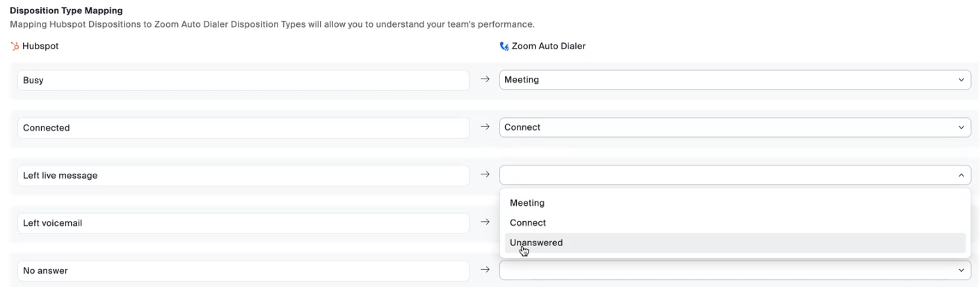Viewport: 980px width, 287px height.
Task: Choose Connect in the dropdown list
Action: click(x=528, y=223)
